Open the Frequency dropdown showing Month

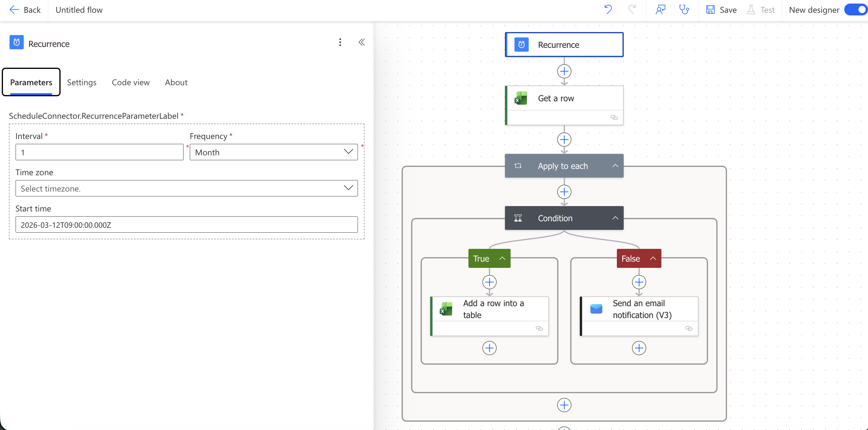[x=273, y=152]
